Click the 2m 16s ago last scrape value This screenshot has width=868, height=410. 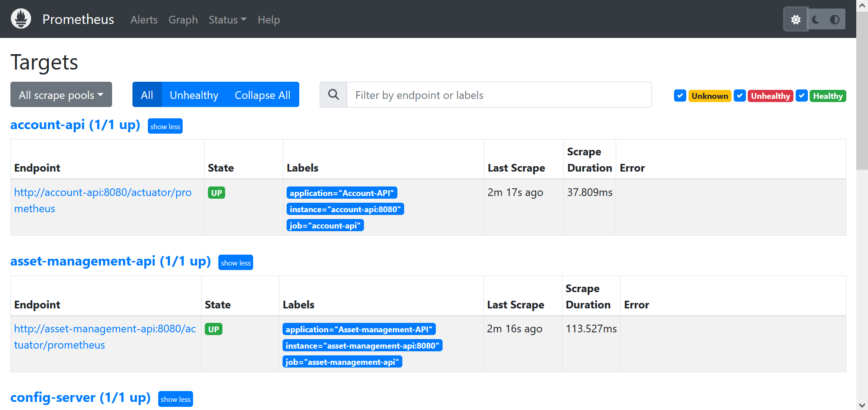[x=514, y=329]
